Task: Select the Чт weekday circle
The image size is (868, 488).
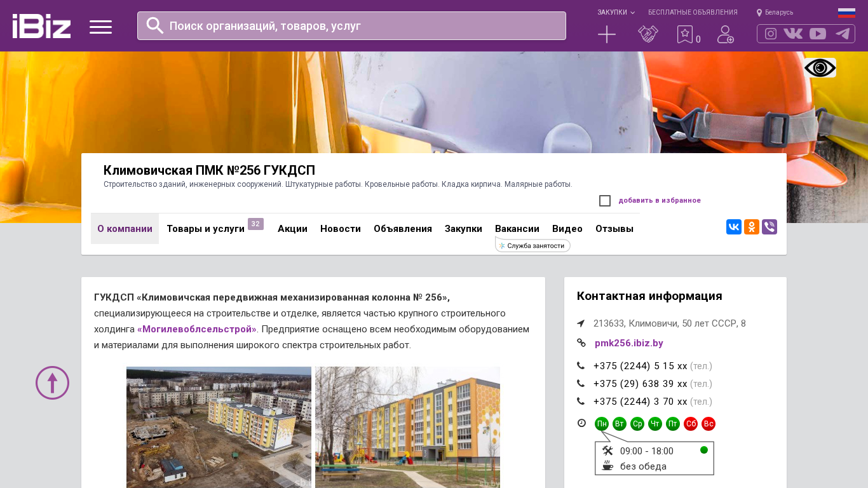Action: pyautogui.click(x=655, y=424)
